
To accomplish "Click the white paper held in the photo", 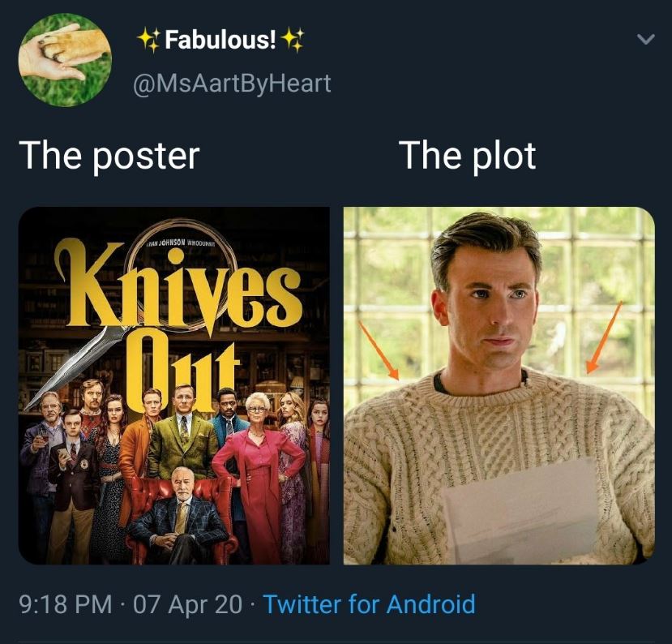I will (x=520, y=513).
